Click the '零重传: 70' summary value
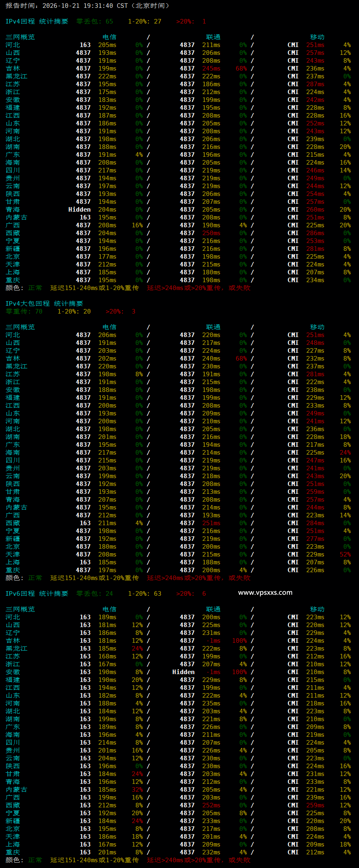Viewport: 359px width, 868px height. tap(24, 311)
